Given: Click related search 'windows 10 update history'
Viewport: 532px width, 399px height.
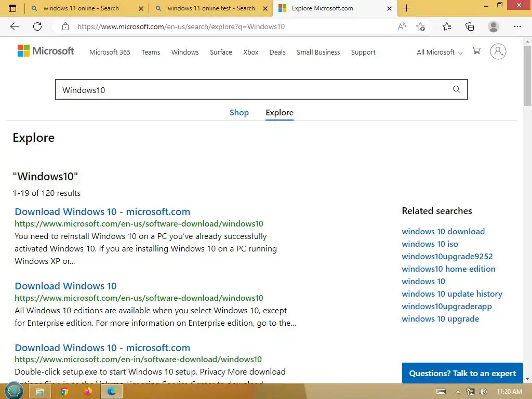Looking at the screenshot, I should point(452,294).
